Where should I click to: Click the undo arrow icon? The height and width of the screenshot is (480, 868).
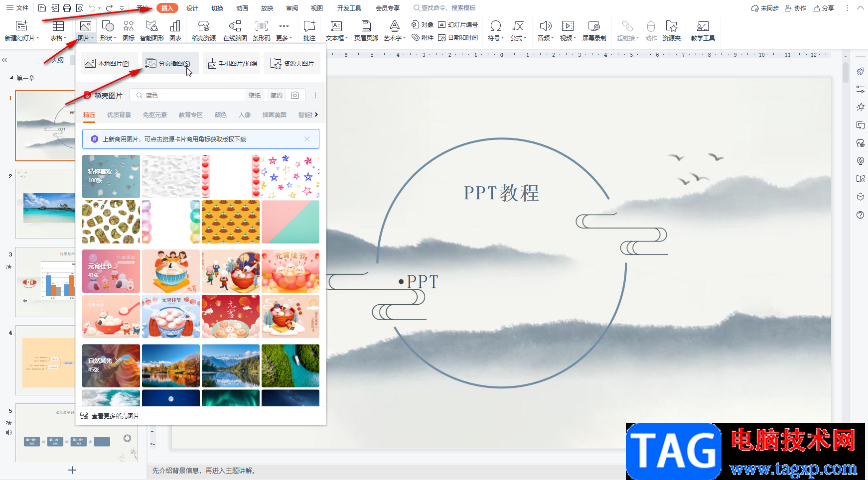point(92,8)
